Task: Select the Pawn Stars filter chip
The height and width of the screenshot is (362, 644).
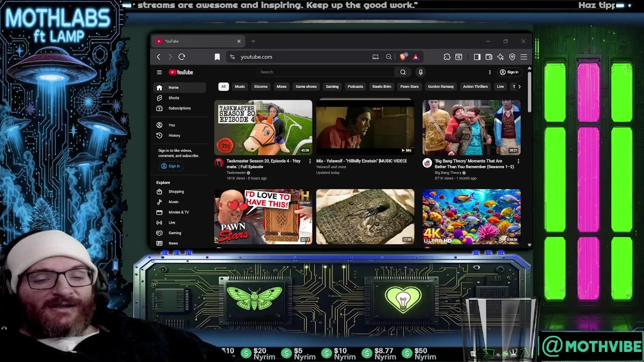Action: (410, 86)
